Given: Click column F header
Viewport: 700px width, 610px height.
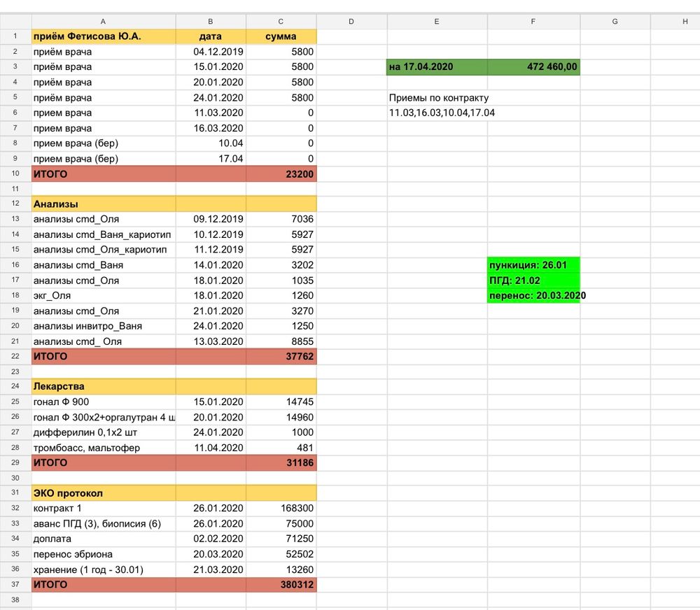Looking at the screenshot, I should (533, 22).
